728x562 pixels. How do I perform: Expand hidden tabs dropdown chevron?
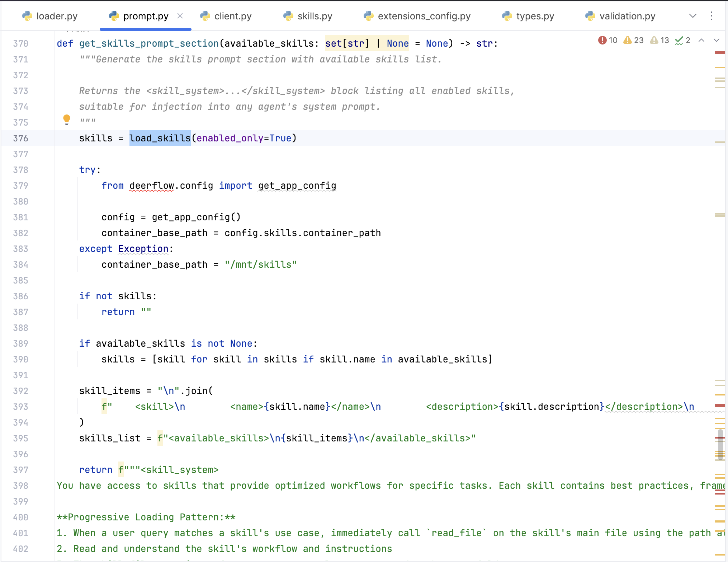(x=693, y=16)
